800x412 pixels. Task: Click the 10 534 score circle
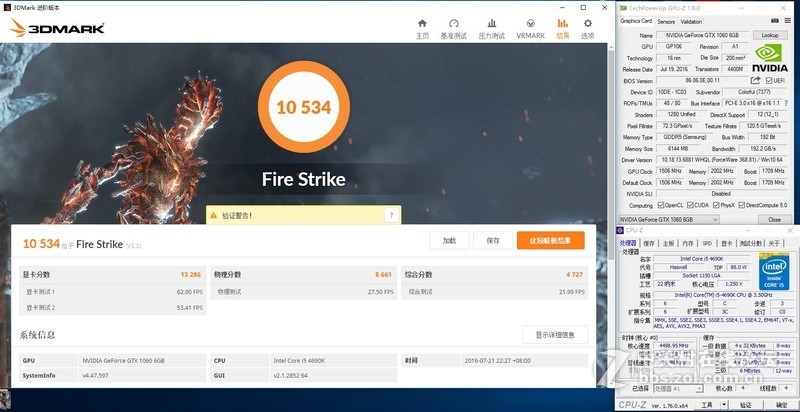304,107
